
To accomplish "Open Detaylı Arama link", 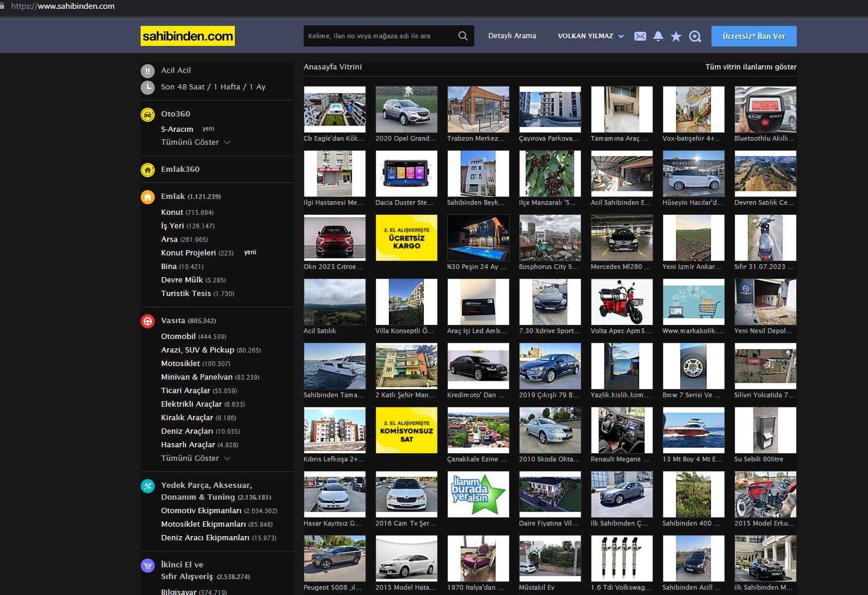I will pos(512,36).
